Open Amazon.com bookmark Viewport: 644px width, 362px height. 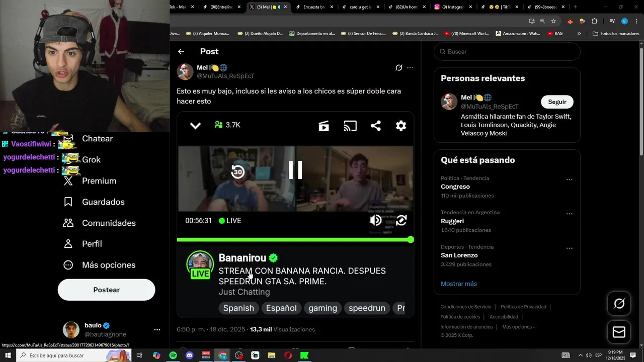(518, 34)
